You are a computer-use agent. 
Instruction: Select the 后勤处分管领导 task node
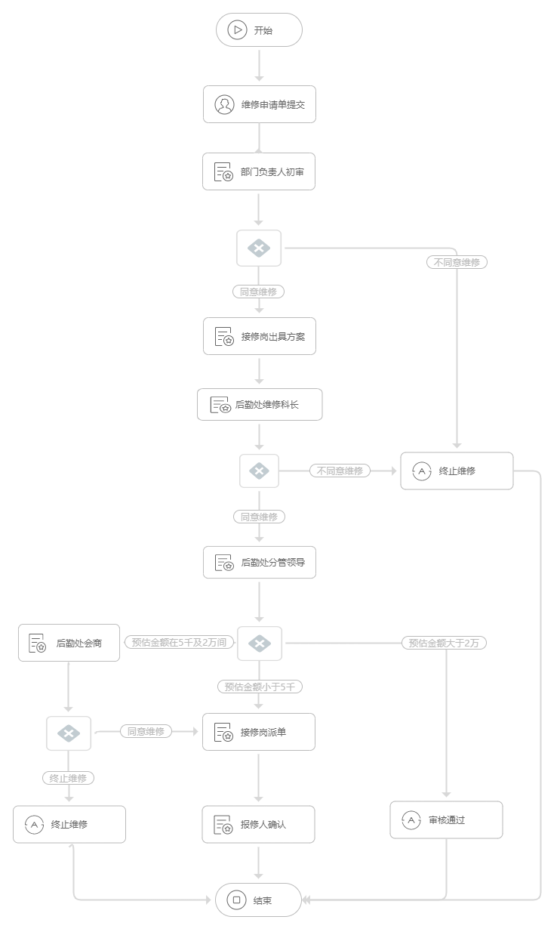coord(260,562)
